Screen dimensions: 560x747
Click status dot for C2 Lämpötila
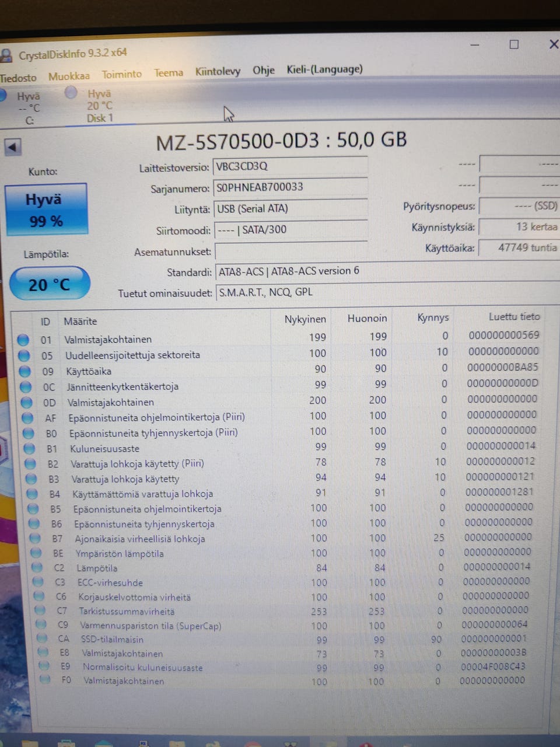[37, 568]
